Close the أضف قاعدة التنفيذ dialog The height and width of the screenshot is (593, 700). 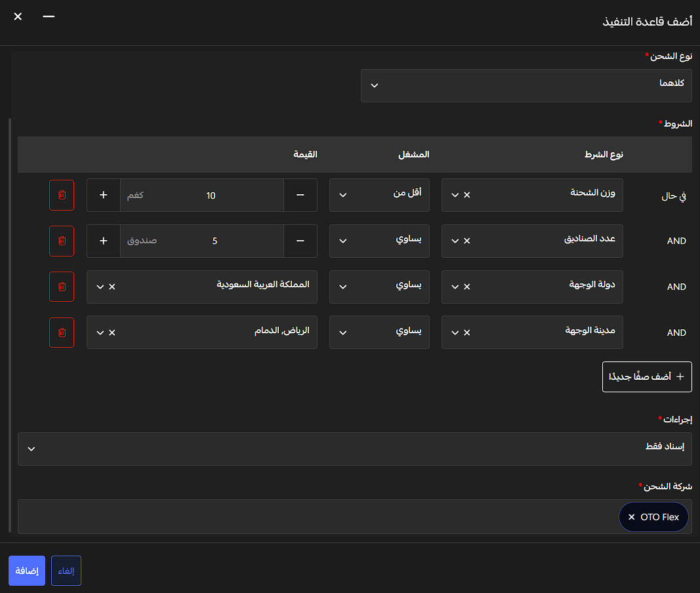pyautogui.click(x=18, y=16)
